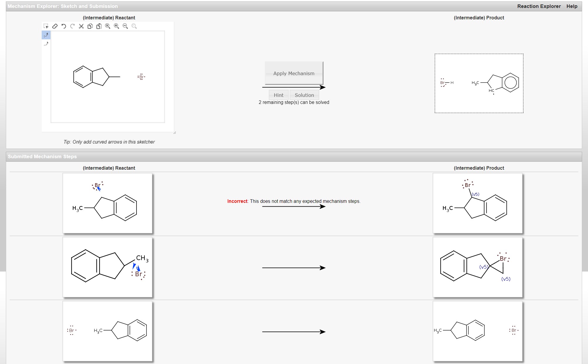Select the lasso selection tool in the sketcher

[x=47, y=26]
